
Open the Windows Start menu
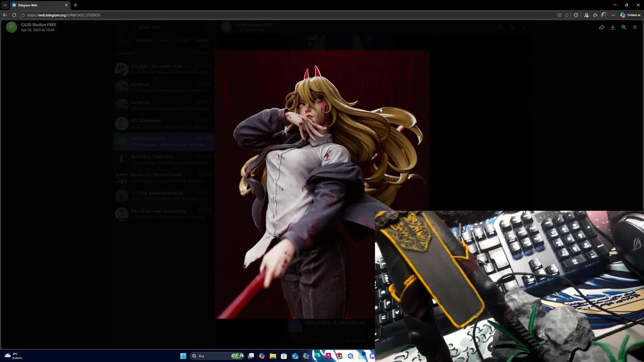tap(183, 356)
